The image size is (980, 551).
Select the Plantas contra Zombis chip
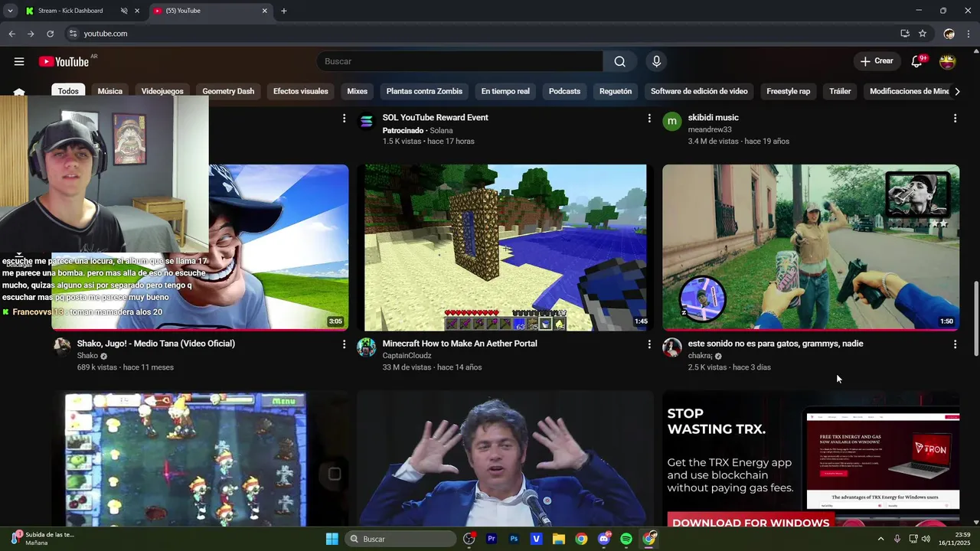point(424,91)
